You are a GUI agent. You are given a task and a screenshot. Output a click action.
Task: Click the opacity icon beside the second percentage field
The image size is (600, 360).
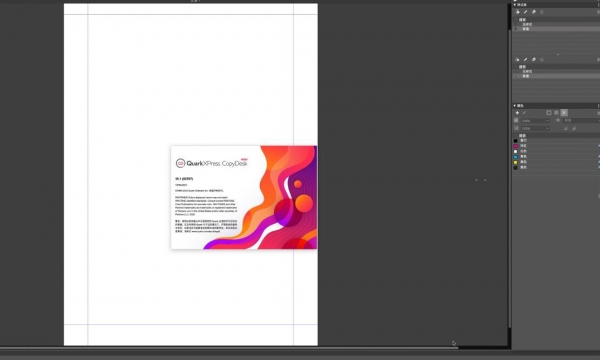click(x=516, y=129)
